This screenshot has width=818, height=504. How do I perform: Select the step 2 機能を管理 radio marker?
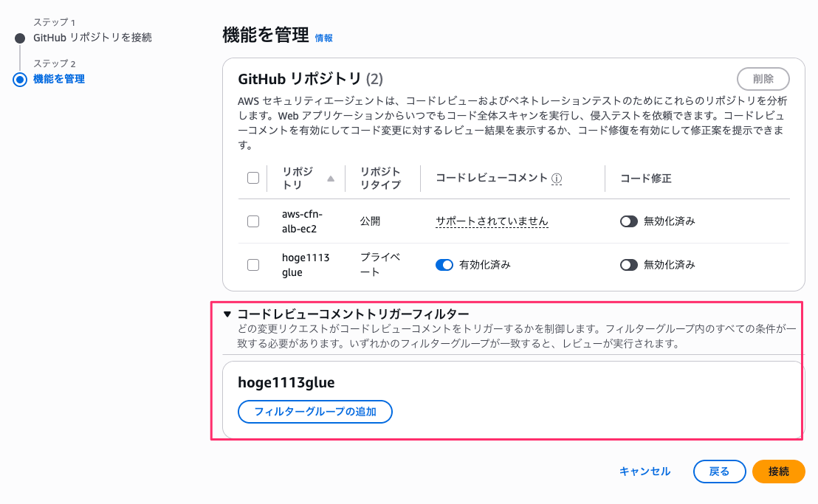[x=20, y=79]
